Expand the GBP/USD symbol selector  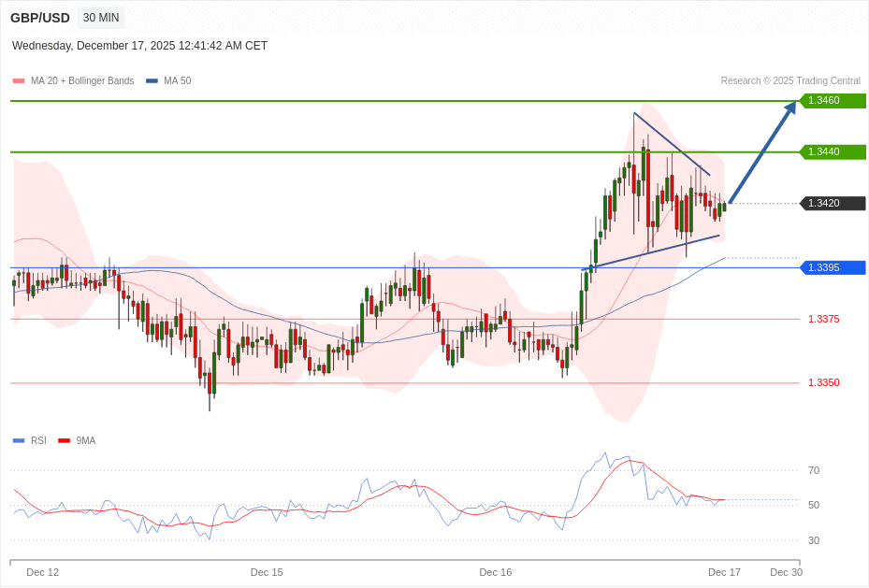coord(39,17)
